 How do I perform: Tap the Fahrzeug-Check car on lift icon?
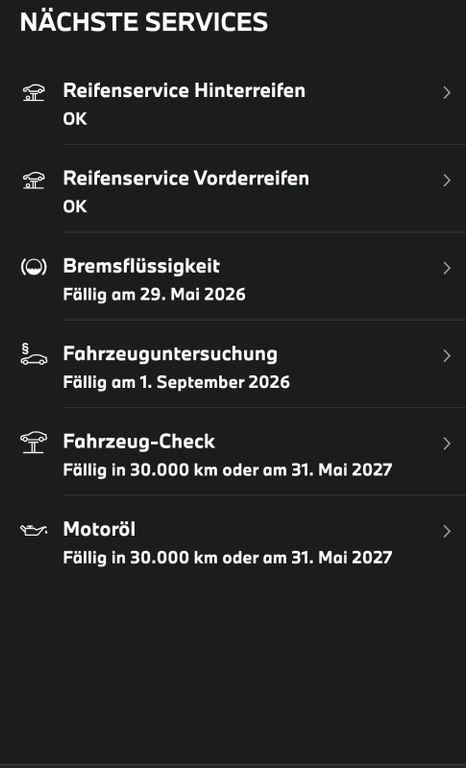tap(34, 442)
